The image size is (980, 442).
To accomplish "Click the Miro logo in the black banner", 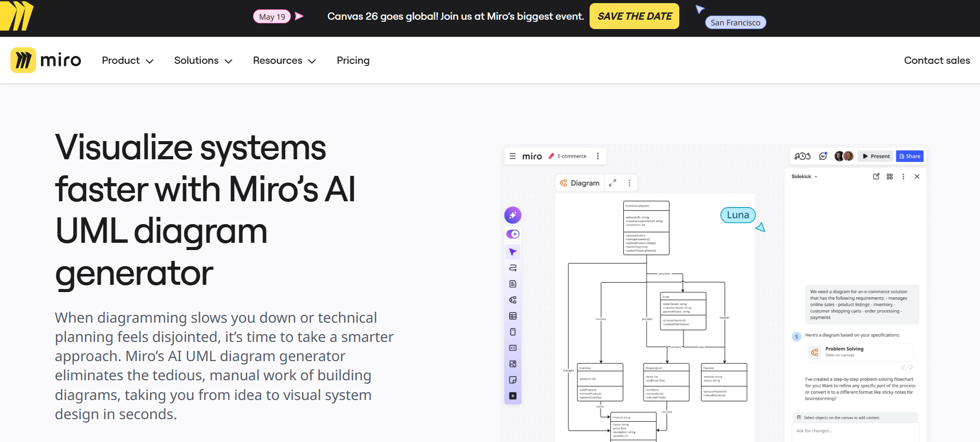I will coord(17,16).
